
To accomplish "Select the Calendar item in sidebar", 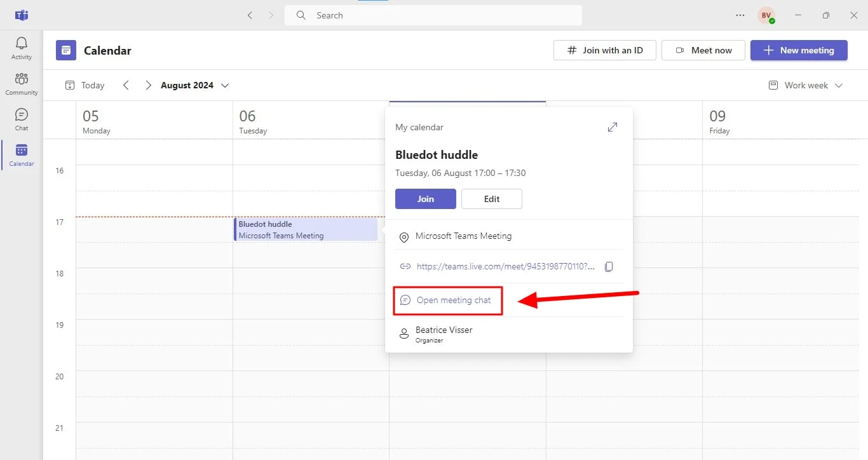I will [x=22, y=155].
